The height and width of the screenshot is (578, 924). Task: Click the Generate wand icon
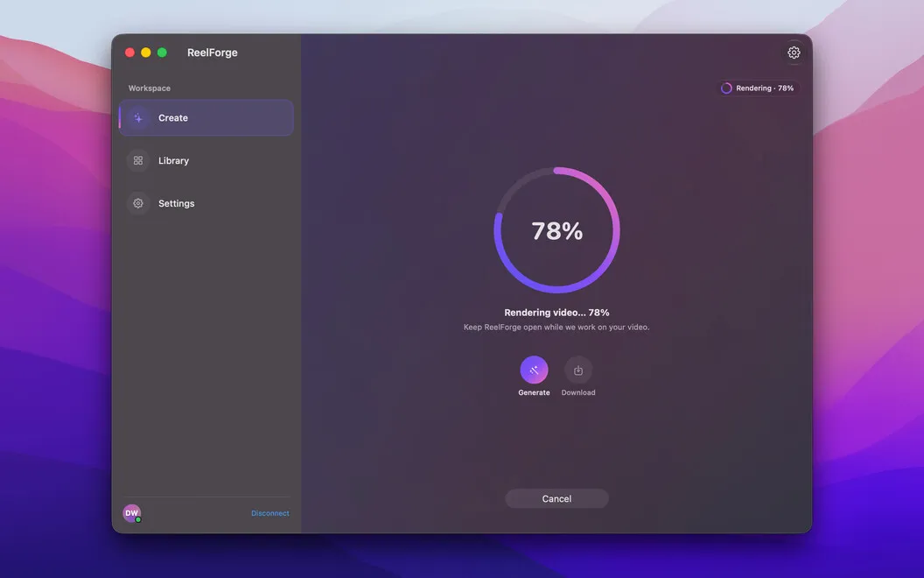point(534,370)
